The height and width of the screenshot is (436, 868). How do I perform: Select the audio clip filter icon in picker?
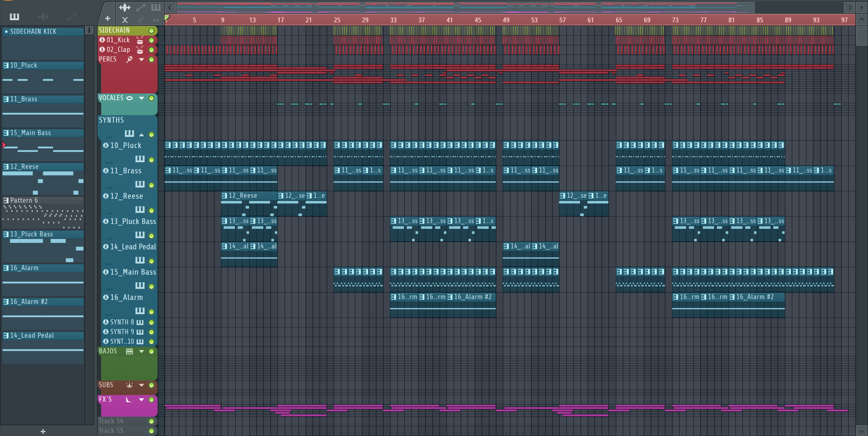coord(43,17)
